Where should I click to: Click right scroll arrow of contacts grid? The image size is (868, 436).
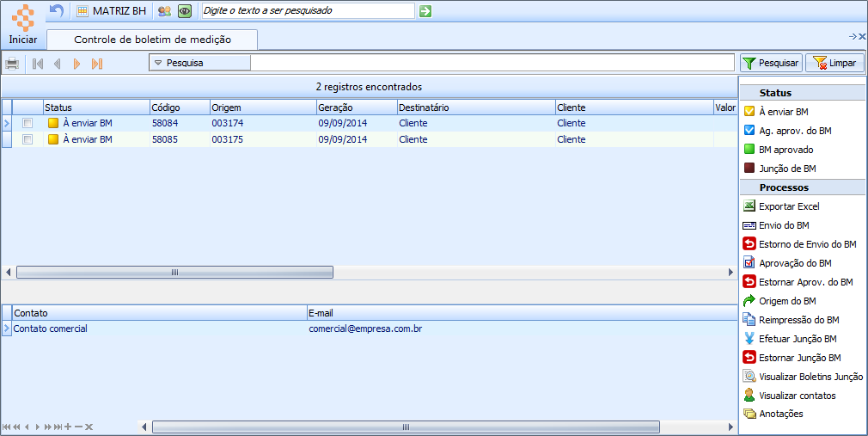pyautogui.click(x=730, y=427)
